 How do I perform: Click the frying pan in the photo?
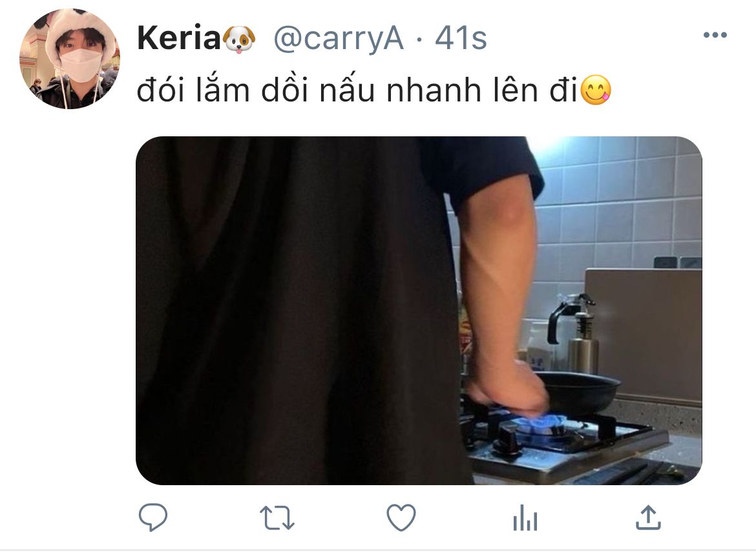(x=576, y=391)
